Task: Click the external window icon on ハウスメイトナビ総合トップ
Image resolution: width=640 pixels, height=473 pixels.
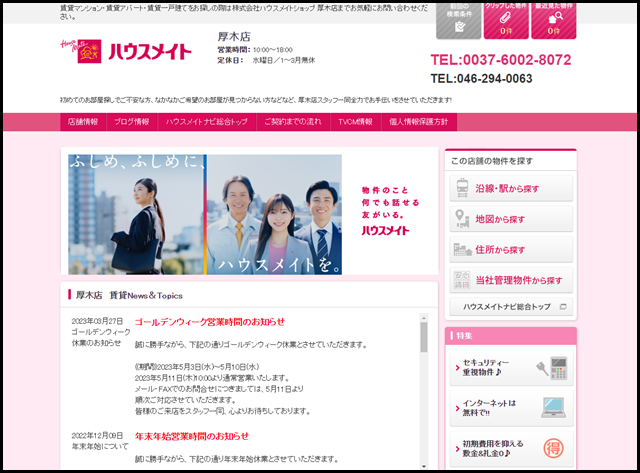Action: click(x=563, y=306)
